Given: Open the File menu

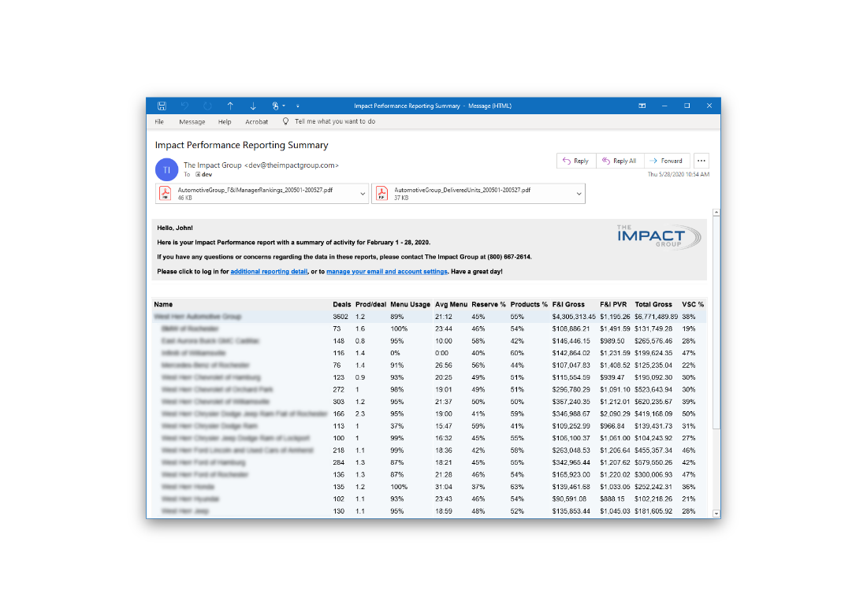Looking at the screenshot, I should tap(159, 121).
